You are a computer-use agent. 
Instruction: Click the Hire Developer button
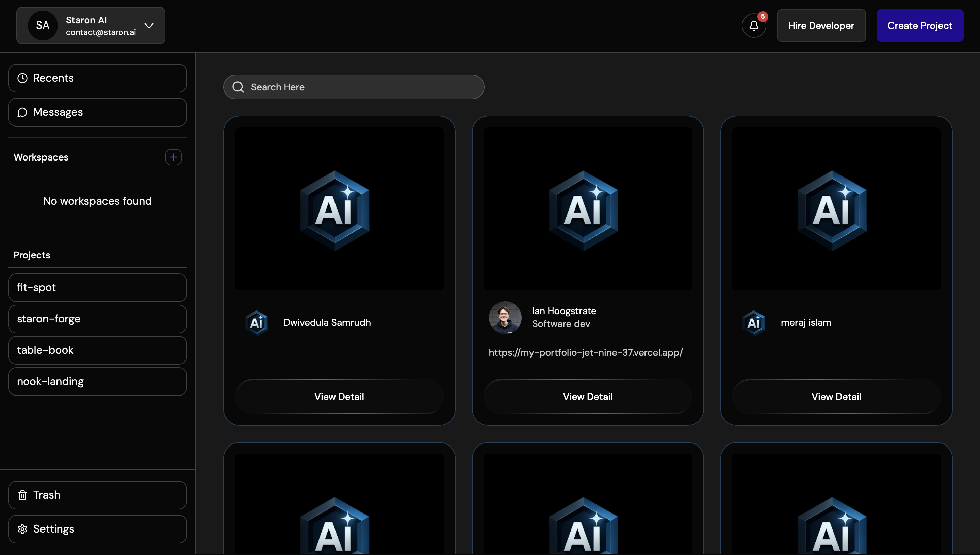821,25
